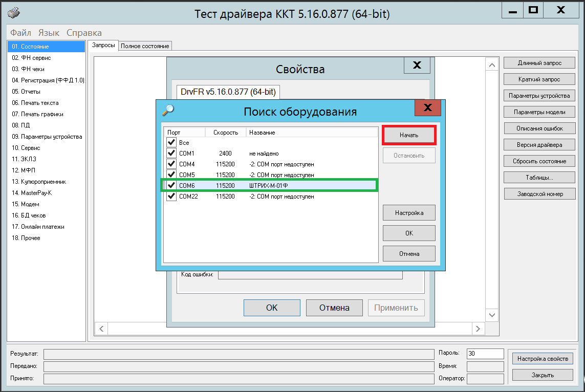Screen dimensions: 585x392
Task: Click the printer app icon in title bar
Action: (15, 12)
